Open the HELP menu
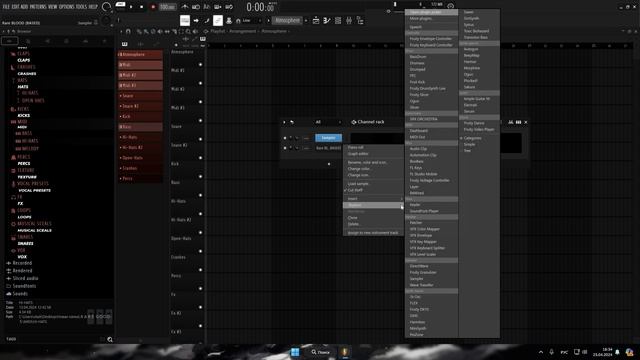 pos(93,7)
